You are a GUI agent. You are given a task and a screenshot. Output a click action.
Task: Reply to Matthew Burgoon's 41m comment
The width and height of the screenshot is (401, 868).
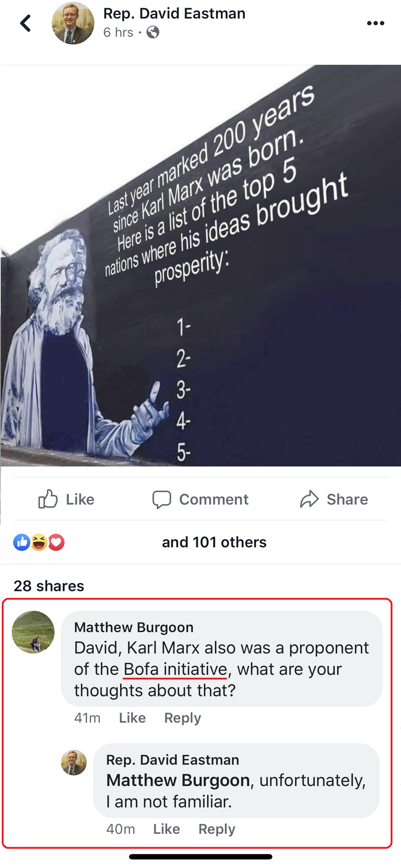click(183, 718)
